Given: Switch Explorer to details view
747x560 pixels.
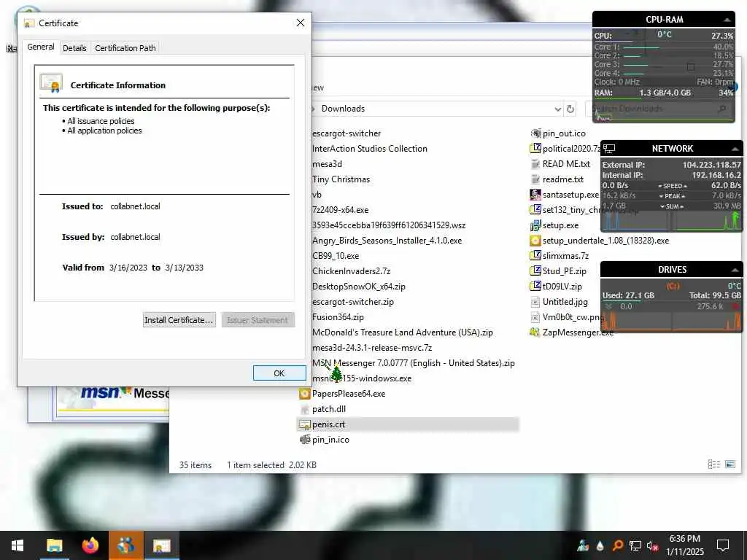Looking at the screenshot, I should pos(713,464).
